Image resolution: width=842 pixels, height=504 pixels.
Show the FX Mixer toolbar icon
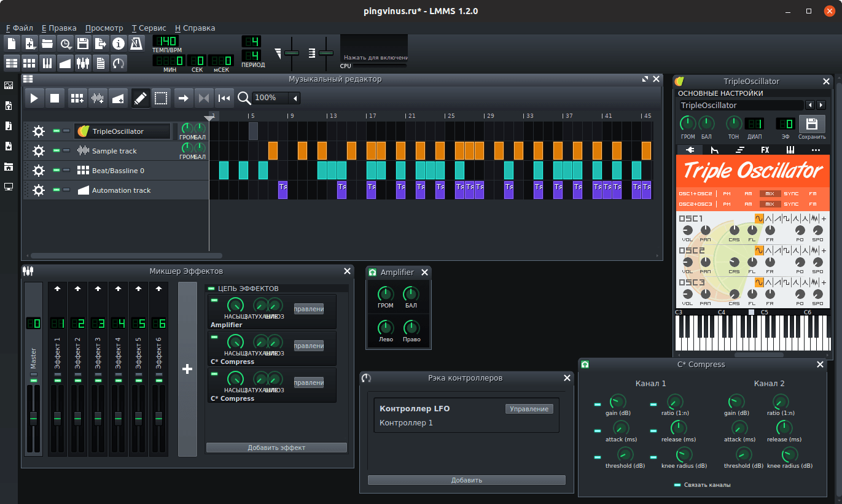[83, 63]
